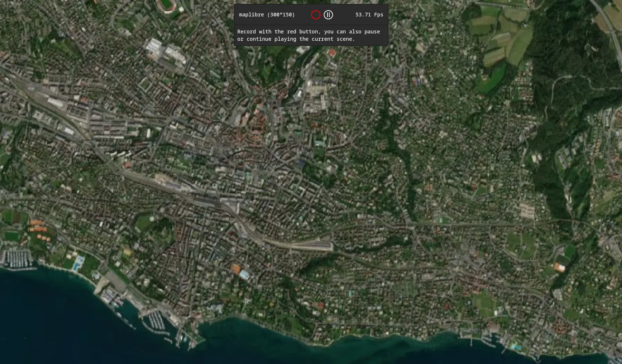Viewport: 622px width, 364px height.
Task: Click the orange sports field on the right side
Action: pos(559,268)
